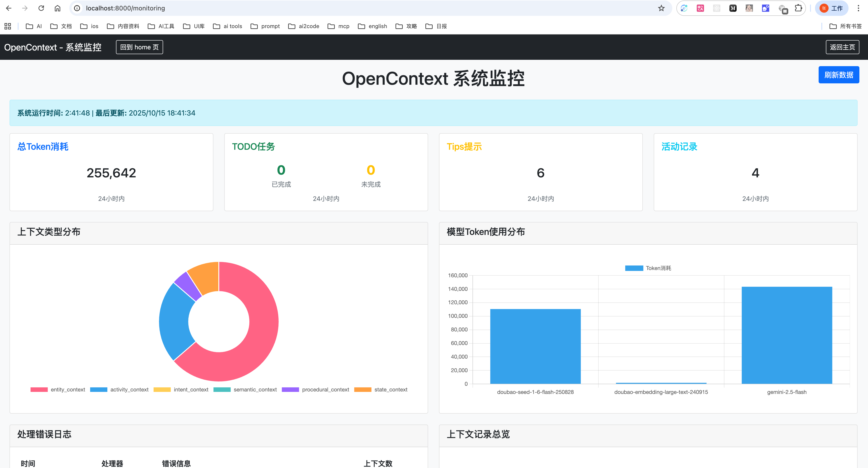This screenshot has height=468, width=868.
Task: Click the React DevTools extension icon
Action: 716,8
